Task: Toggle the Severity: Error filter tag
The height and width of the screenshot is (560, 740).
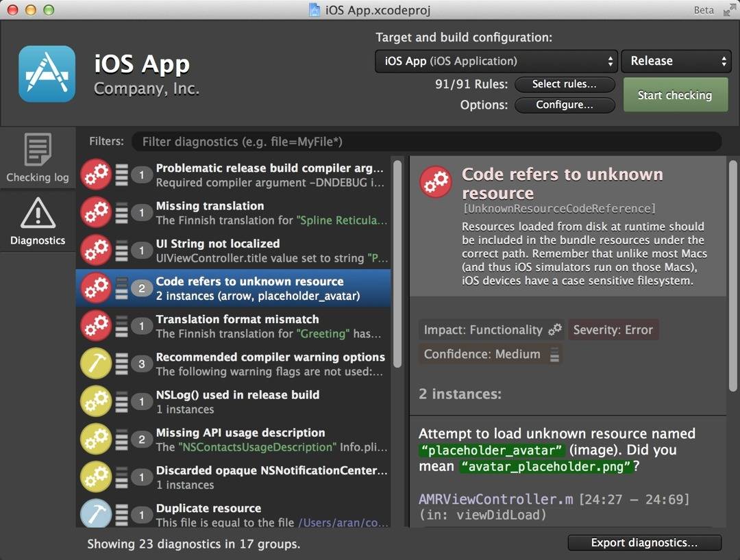Action: pos(613,330)
